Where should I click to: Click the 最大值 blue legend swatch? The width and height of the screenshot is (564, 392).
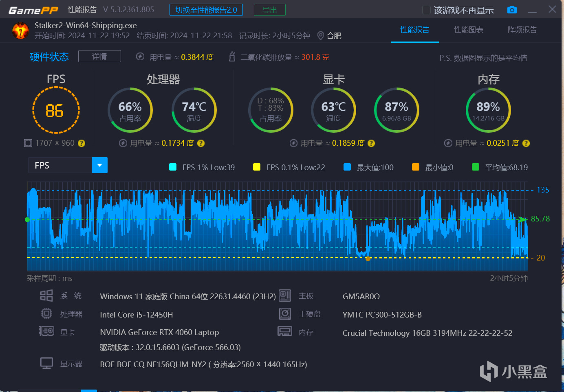[x=347, y=167]
